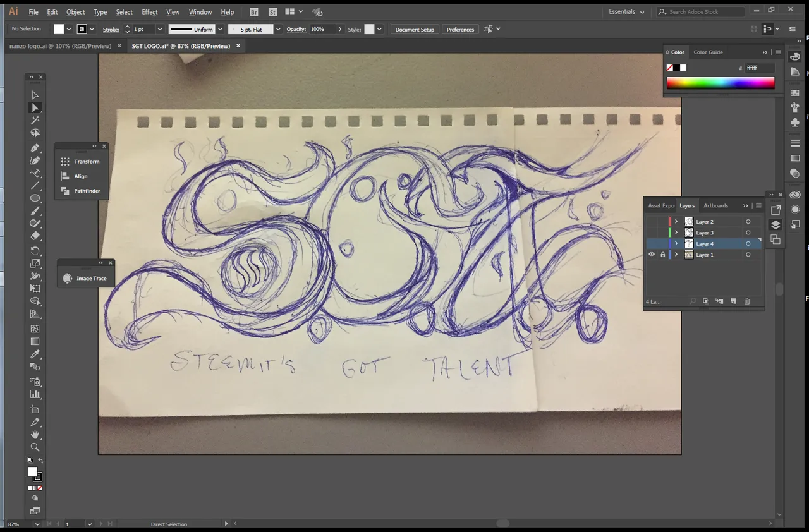Screen dimensions: 809x532
Task: Open the Pathfinder panel button
Action: tap(82, 191)
